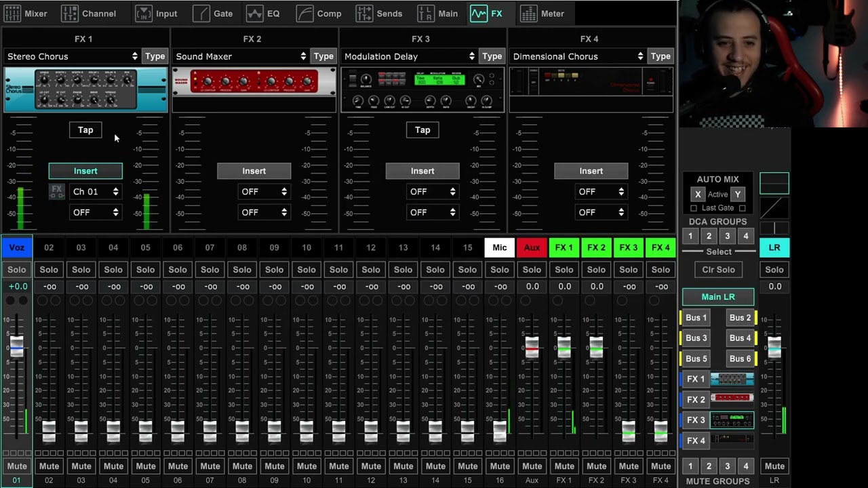Select the red Aux channel label
Screen dimensions: 868x488
click(x=532, y=247)
